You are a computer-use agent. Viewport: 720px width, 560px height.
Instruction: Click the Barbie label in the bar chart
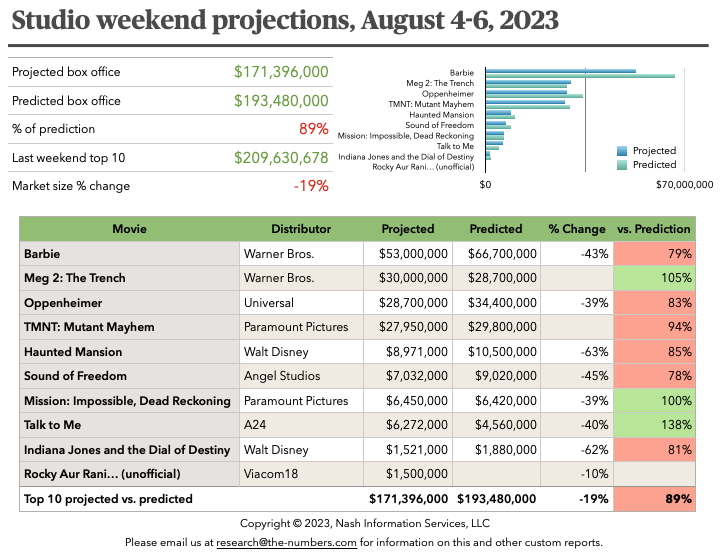point(461,73)
